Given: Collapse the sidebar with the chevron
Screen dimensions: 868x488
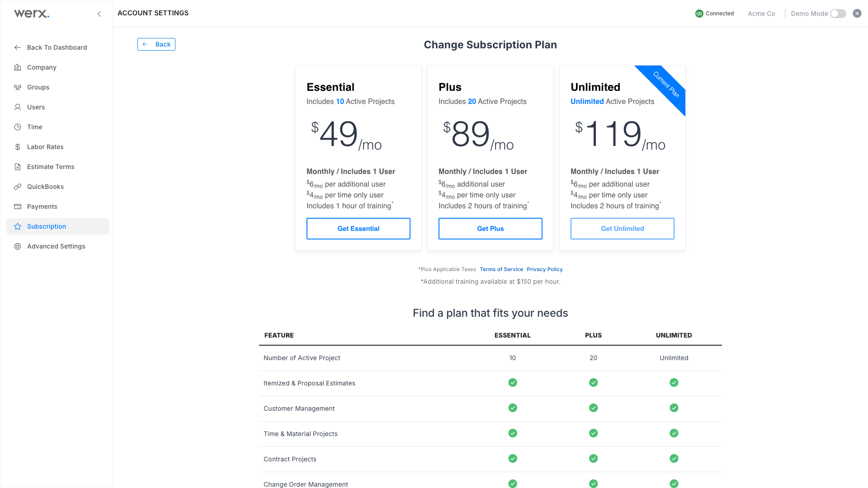Looking at the screenshot, I should tap(99, 14).
